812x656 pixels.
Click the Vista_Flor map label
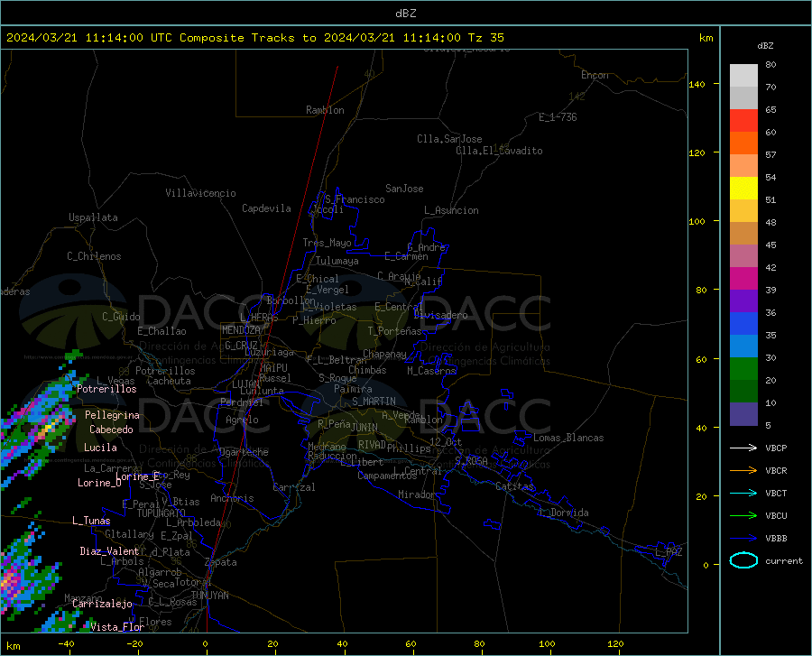[117, 627]
